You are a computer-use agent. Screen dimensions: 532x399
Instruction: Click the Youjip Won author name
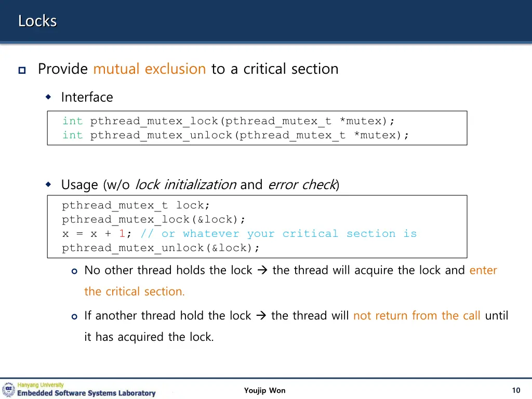tap(264, 391)
